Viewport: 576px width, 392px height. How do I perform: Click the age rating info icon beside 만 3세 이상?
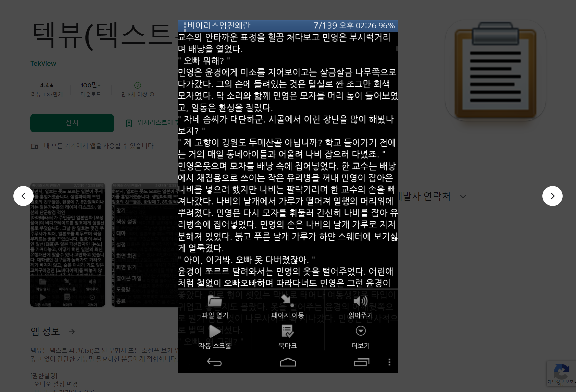(x=152, y=94)
